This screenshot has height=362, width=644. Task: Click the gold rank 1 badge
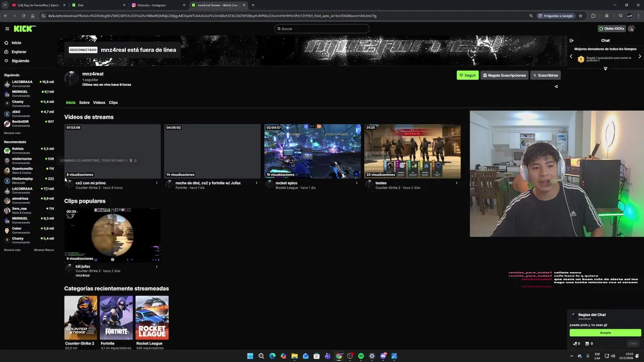(x=581, y=59)
